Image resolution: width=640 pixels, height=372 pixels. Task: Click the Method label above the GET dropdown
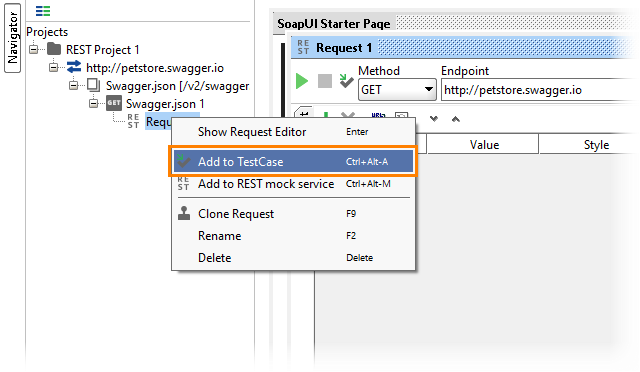(379, 71)
